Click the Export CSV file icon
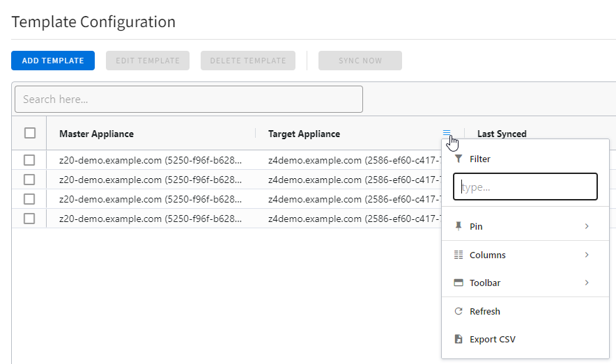 458,339
